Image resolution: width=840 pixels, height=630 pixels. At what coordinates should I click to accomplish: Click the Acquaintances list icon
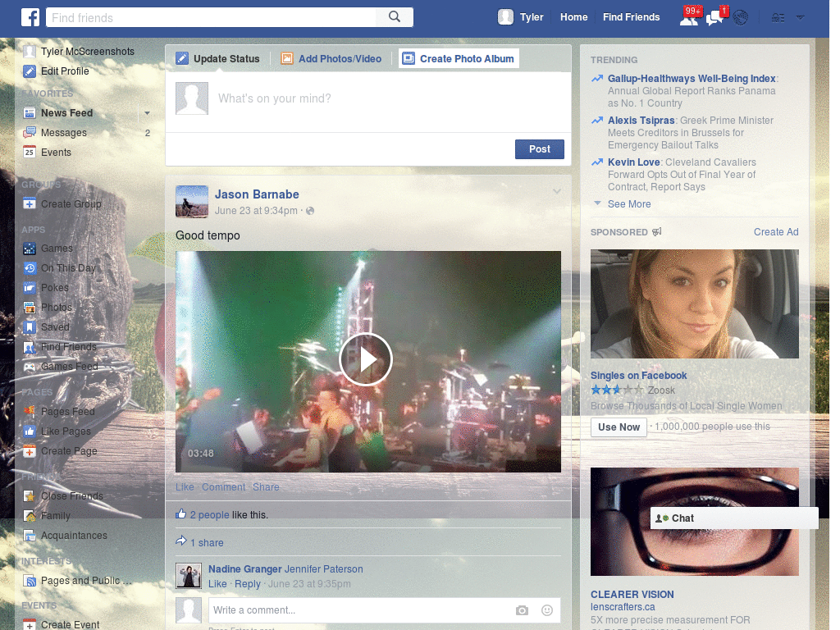(x=30, y=536)
